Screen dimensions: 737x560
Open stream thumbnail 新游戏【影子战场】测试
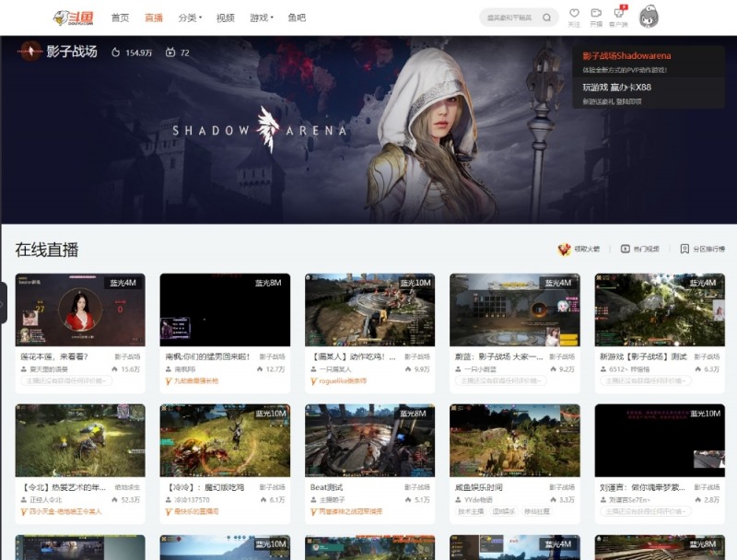660,310
